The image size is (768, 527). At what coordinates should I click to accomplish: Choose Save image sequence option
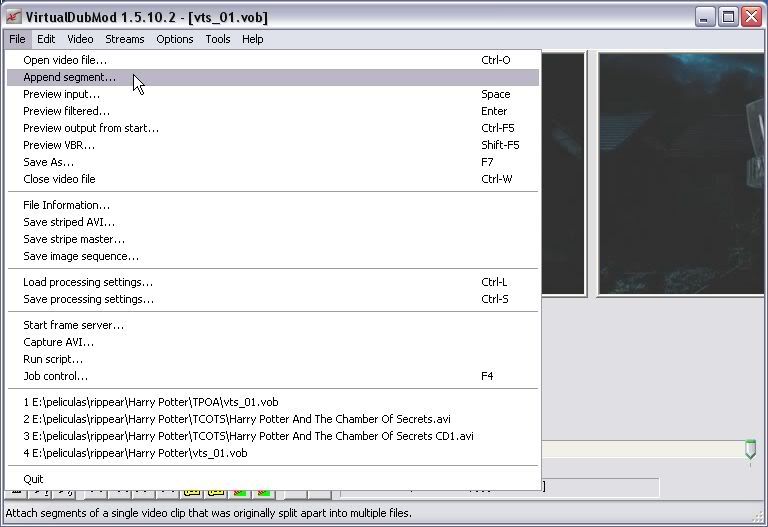(x=81, y=256)
